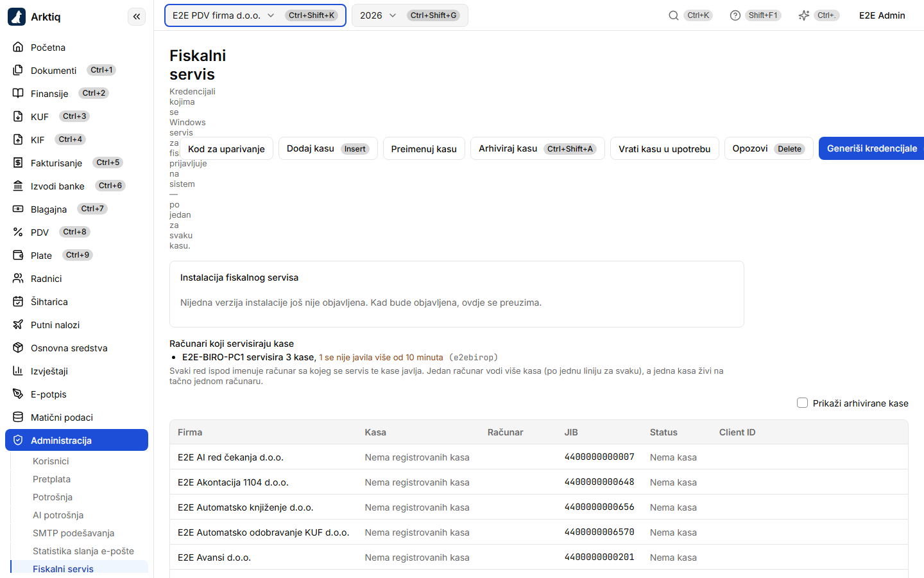Click the Blagajna cash icon
Viewport: 924px width, 578px height.
click(18, 209)
